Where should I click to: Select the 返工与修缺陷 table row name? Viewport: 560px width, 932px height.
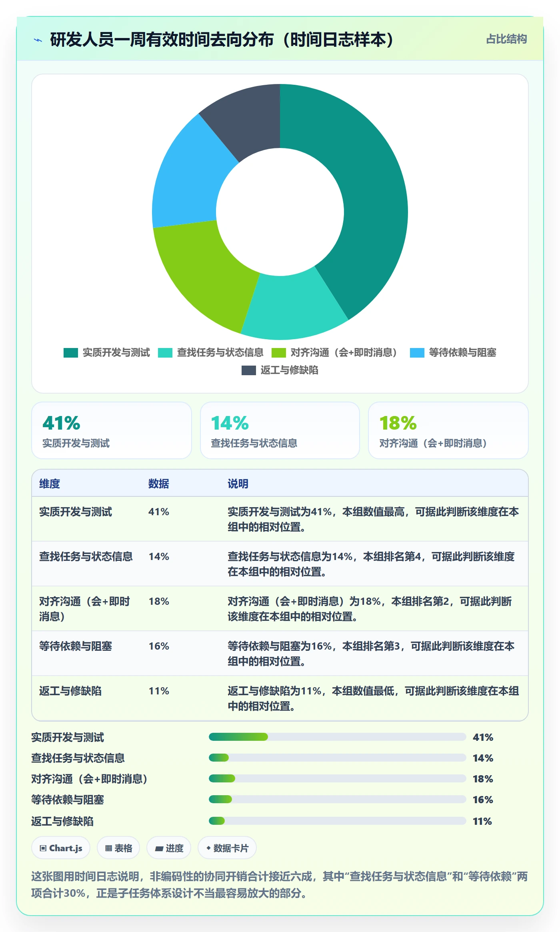pos(70,691)
